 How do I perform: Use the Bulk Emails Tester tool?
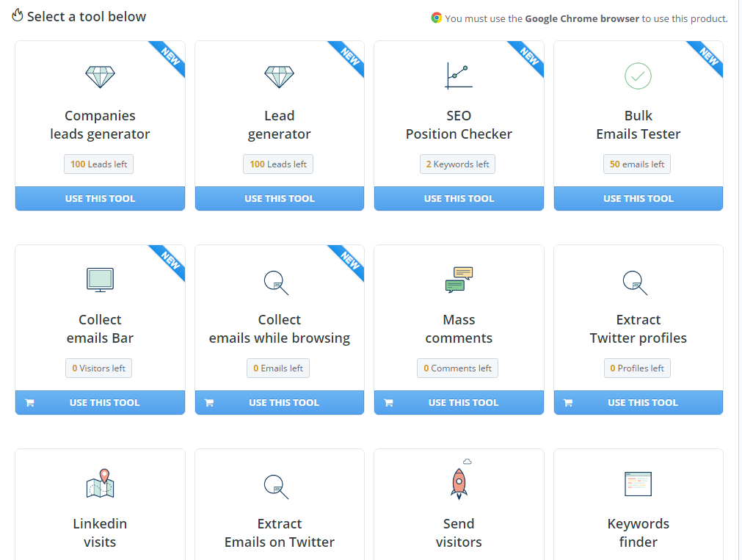637,198
